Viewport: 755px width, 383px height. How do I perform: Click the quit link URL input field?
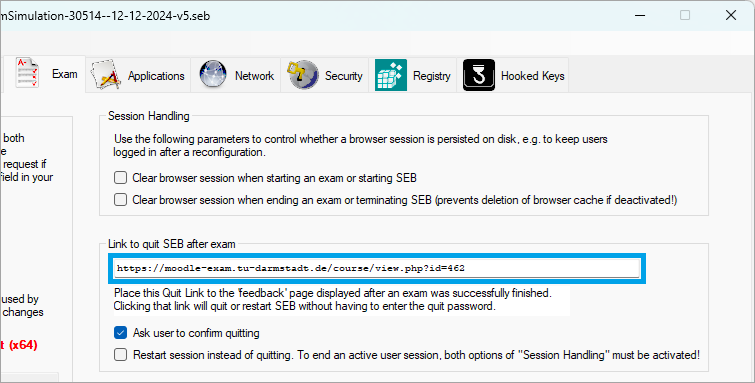[x=377, y=268]
